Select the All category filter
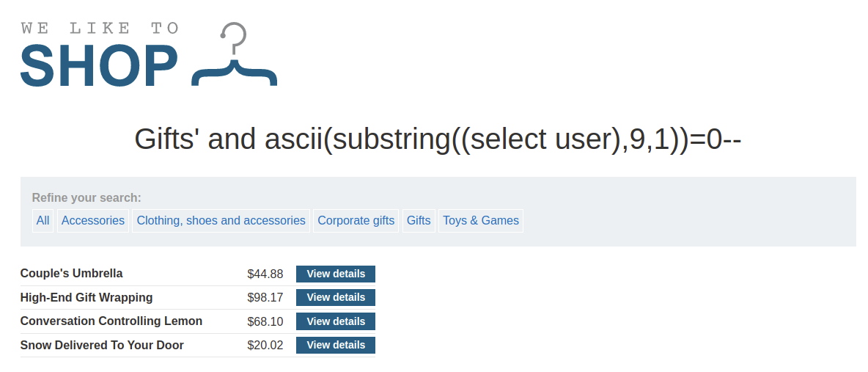Screen dimensions: 868x372 [43, 221]
